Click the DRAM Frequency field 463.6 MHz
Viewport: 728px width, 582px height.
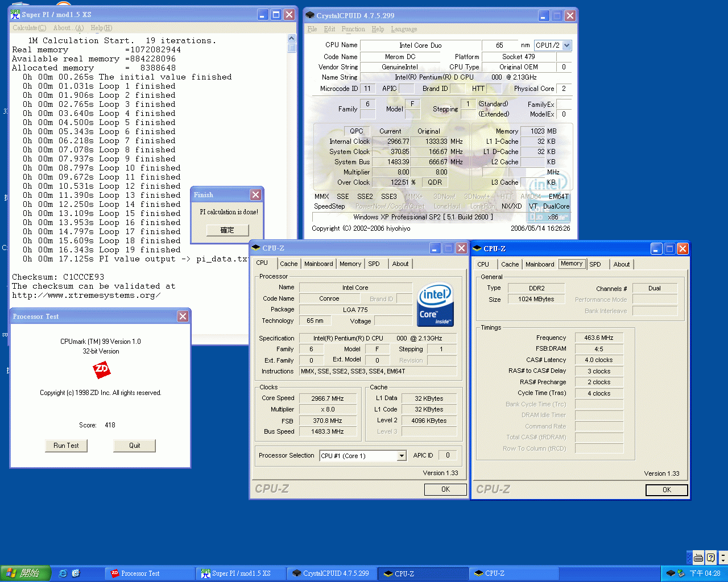tap(598, 338)
